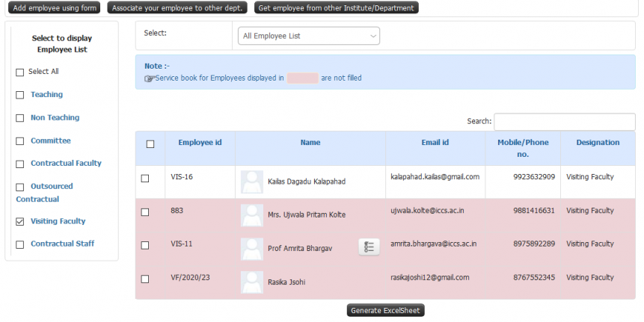Open the Contractual Staff link
This screenshot has height=322, width=644.
pos(62,244)
